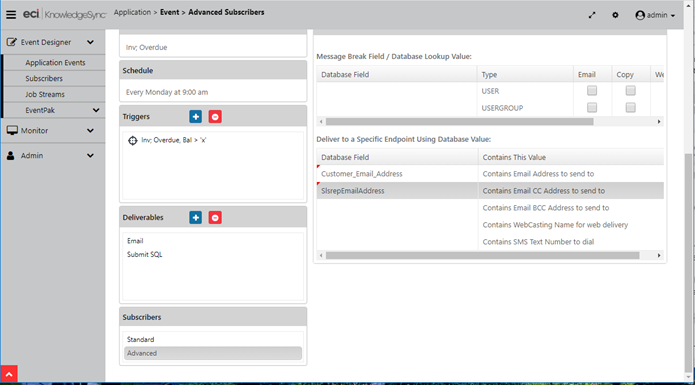695x385 pixels.
Task: Select the Submit SQL deliverable
Action: [x=144, y=254]
